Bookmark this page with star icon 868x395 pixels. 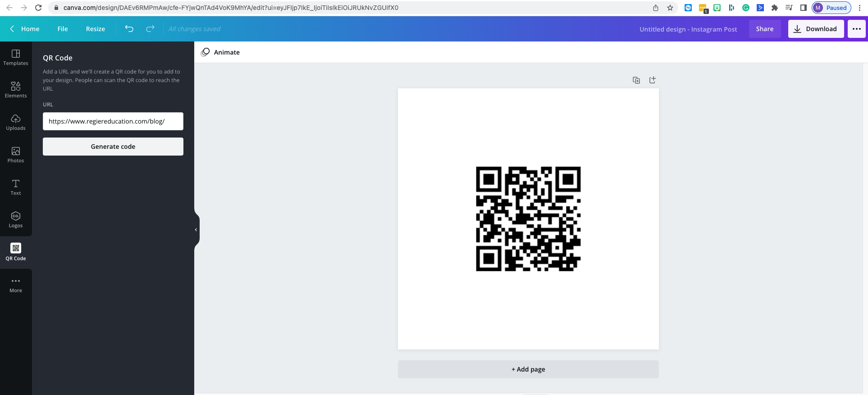point(670,8)
